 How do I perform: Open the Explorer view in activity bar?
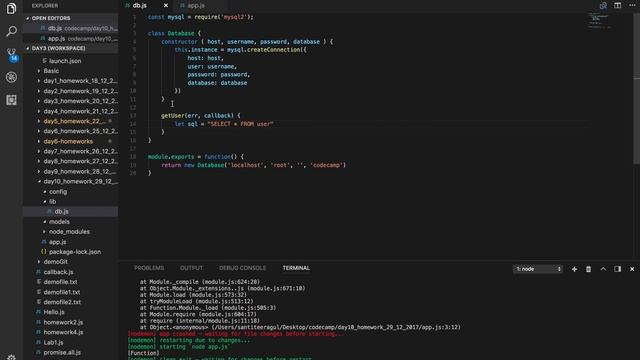tap(11, 8)
